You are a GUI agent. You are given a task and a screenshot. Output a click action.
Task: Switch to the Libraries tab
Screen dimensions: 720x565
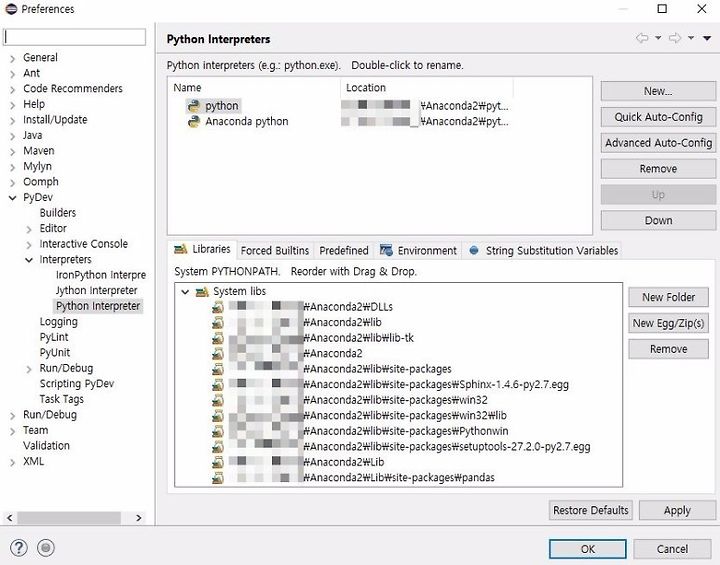[202, 249]
